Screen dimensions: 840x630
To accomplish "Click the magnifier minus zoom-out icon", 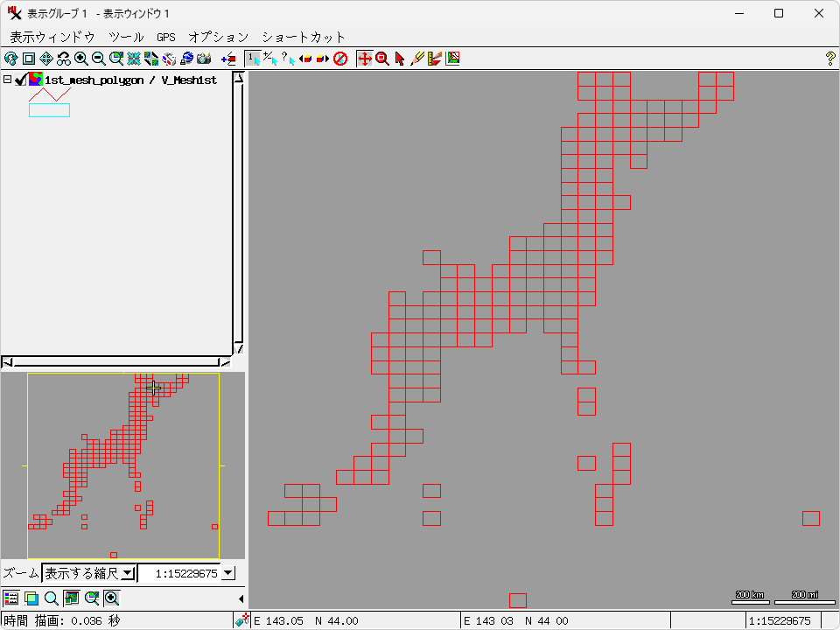I will click(99, 59).
